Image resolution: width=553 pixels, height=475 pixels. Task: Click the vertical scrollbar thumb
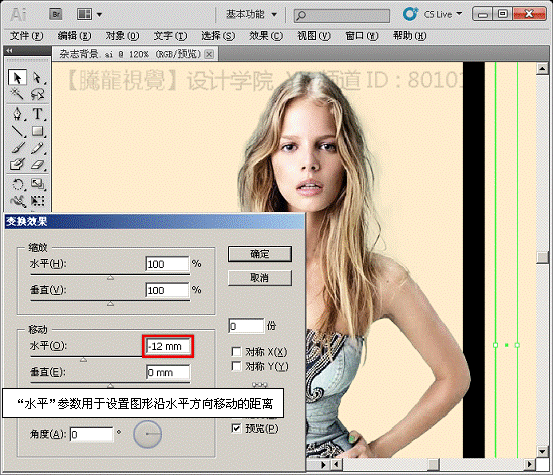542,257
